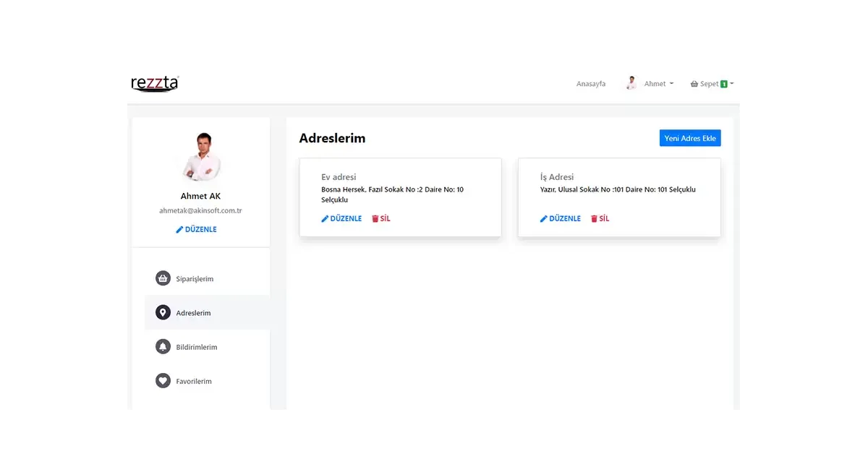
Task: Click the large profile photo of Ahmet AK
Action: point(200,156)
